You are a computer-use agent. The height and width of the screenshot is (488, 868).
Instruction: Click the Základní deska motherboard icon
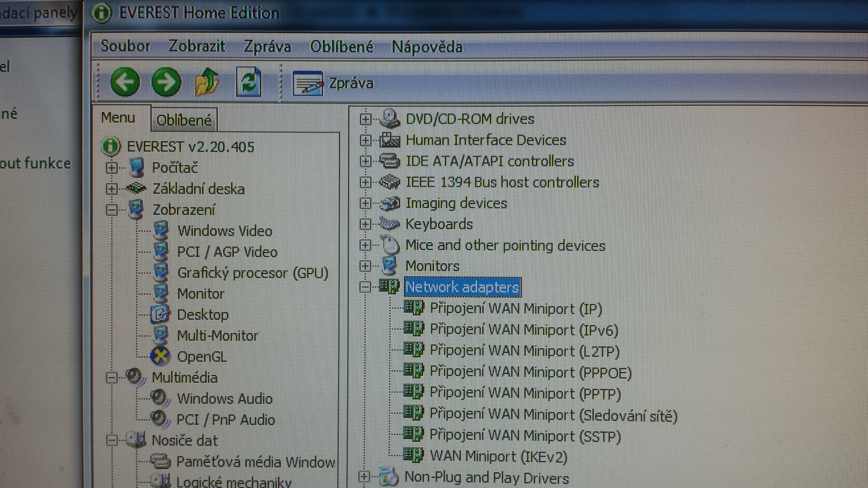click(136, 188)
